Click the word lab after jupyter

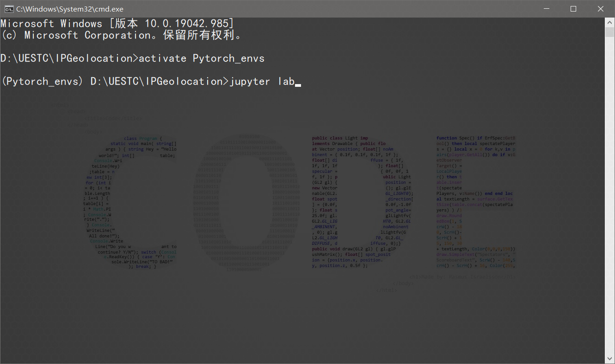(287, 81)
